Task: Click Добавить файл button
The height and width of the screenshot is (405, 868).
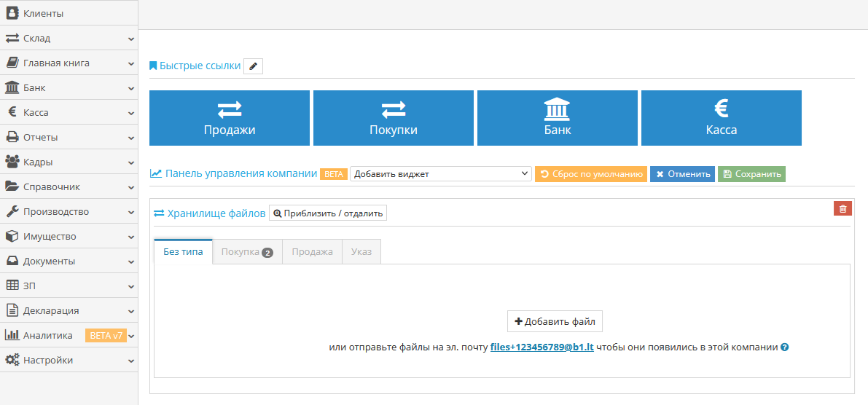Action: pyautogui.click(x=555, y=321)
